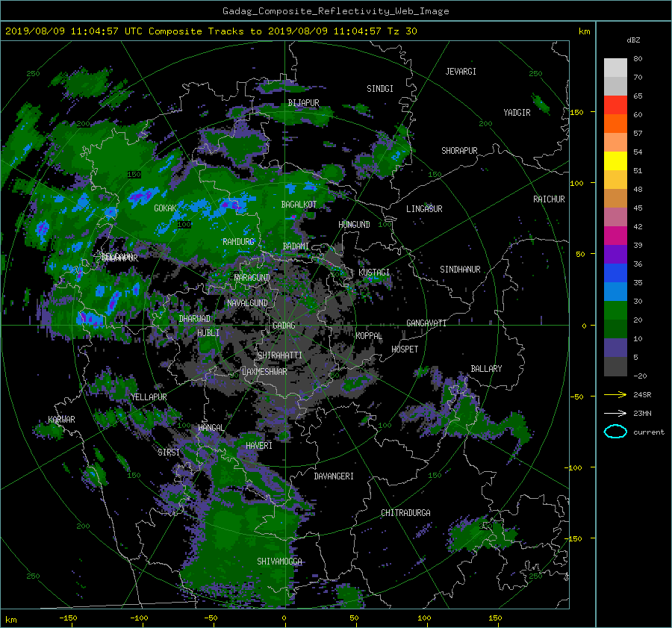Click the Gadag_Composite_Reflectivity_Web_Image title
The height and width of the screenshot is (628, 672).
click(335, 11)
